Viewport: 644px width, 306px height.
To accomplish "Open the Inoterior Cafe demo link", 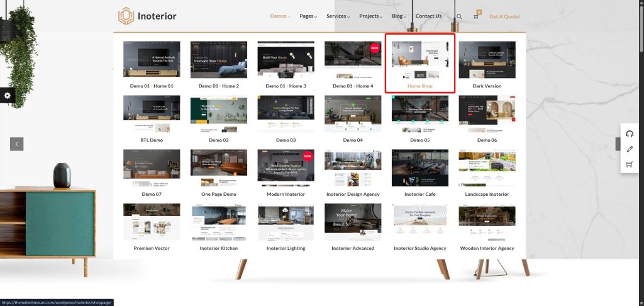I will [419, 168].
